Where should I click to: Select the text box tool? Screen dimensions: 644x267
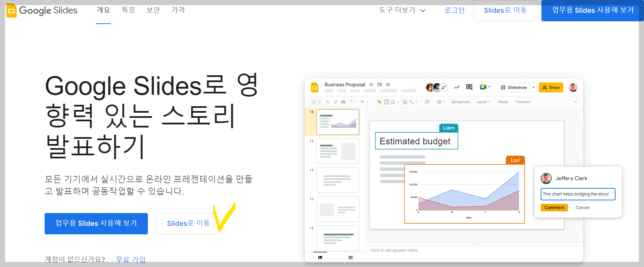387,102
